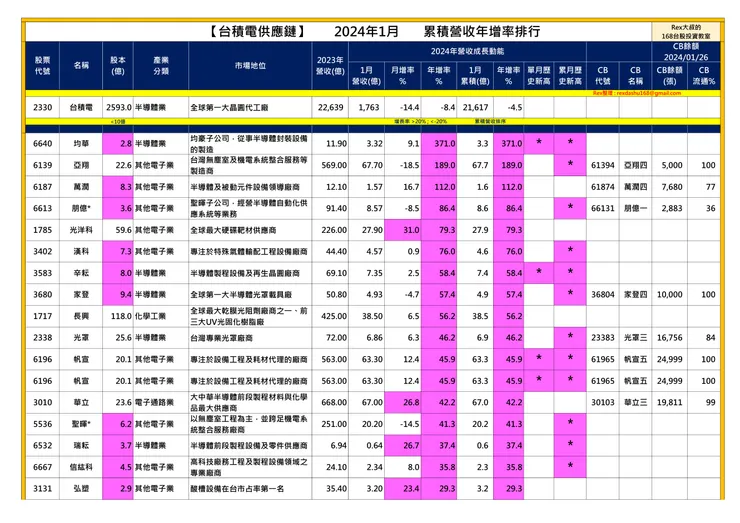The image size is (740, 523).
Task: Click the 16,756 CB balance cell
Action: point(670,337)
